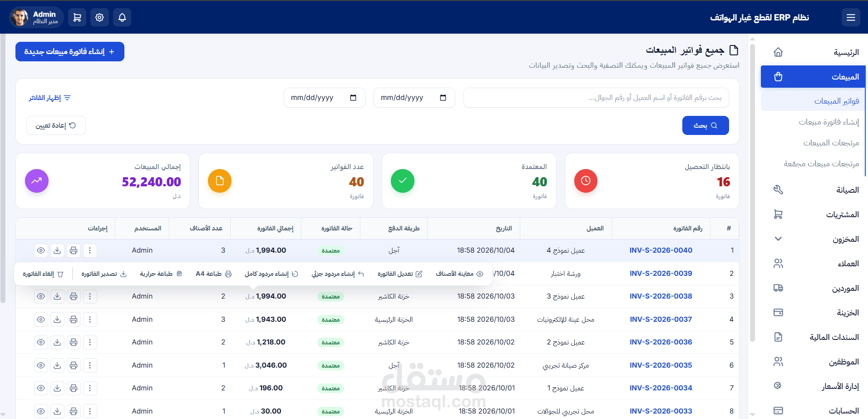Select معاينة الأصناف from the action menu
This screenshot has width=868, height=419.
(459, 274)
